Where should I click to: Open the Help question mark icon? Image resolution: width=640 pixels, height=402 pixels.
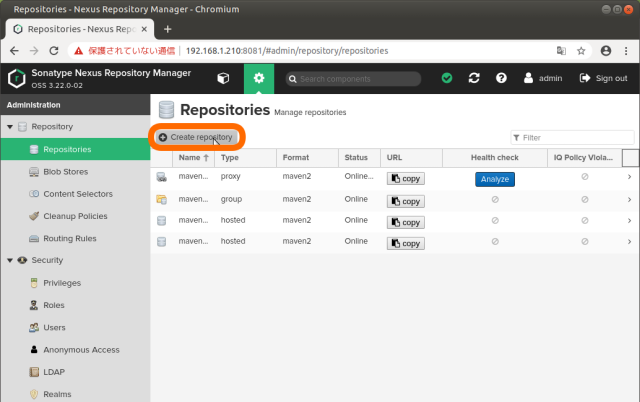(x=501, y=78)
